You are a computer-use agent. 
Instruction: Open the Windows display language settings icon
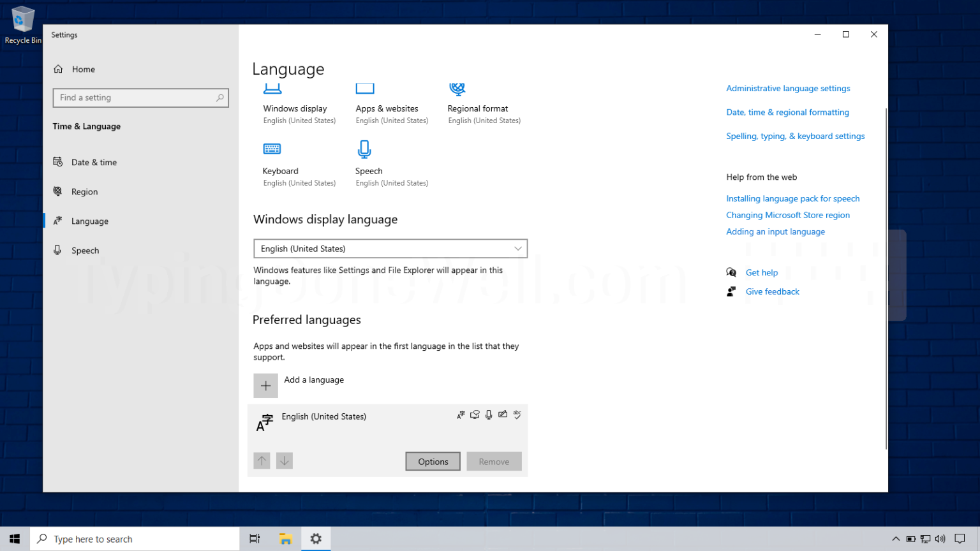click(272, 89)
